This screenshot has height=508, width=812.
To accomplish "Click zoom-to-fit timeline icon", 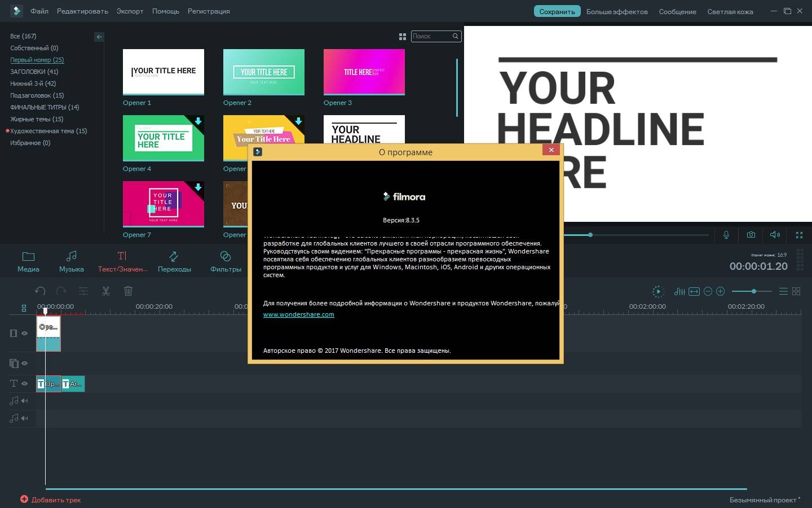I will (694, 292).
